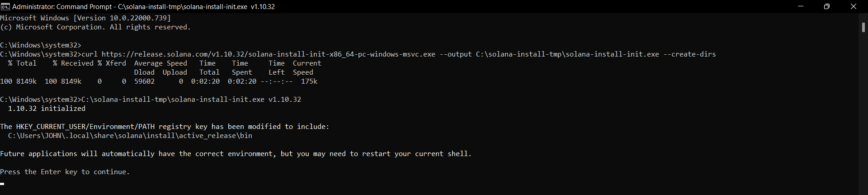Click the window title text in title bar
This screenshot has width=868, height=195.
coord(143,7)
